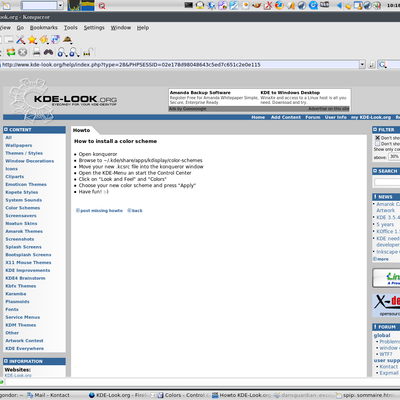The width and height of the screenshot is (400, 400).
Task: Click the cut scissors toolbar icon
Action: [21, 40]
